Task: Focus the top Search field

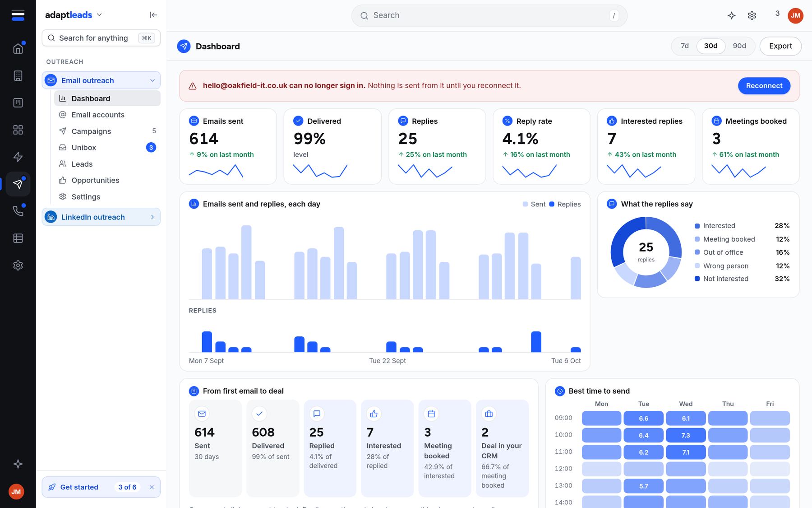Action: 489,16
